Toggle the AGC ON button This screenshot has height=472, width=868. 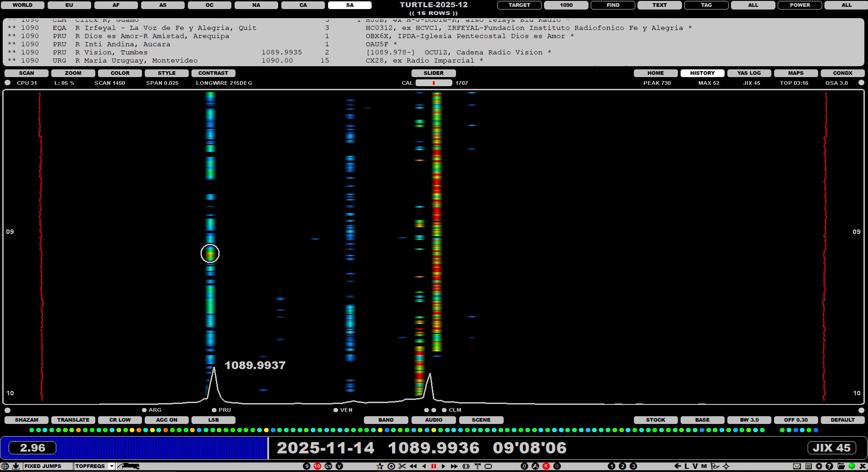click(x=167, y=420)
